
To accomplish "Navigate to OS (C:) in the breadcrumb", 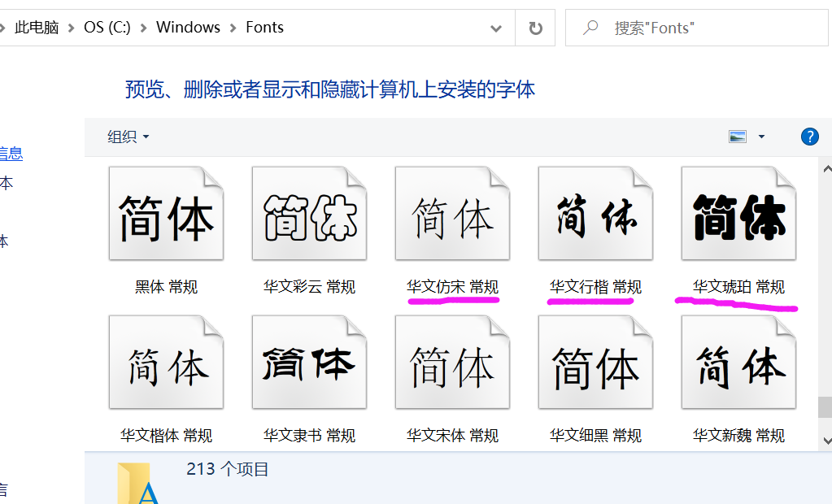I will click(107, 27).
